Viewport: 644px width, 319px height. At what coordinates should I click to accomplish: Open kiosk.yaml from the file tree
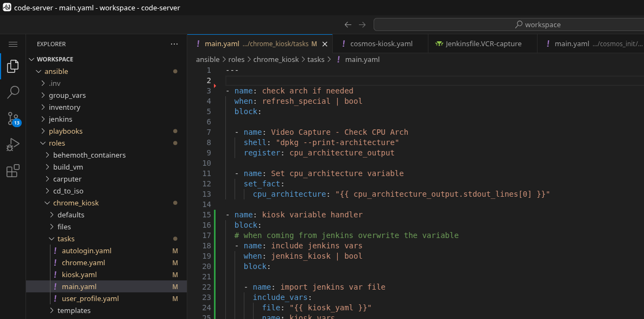79,274
